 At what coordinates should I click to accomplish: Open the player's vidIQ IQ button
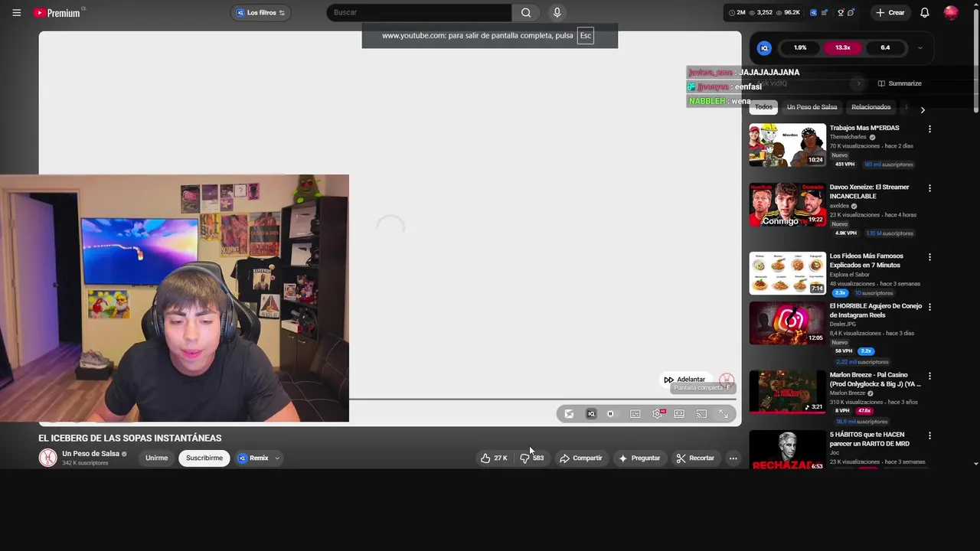click(590, 414)
